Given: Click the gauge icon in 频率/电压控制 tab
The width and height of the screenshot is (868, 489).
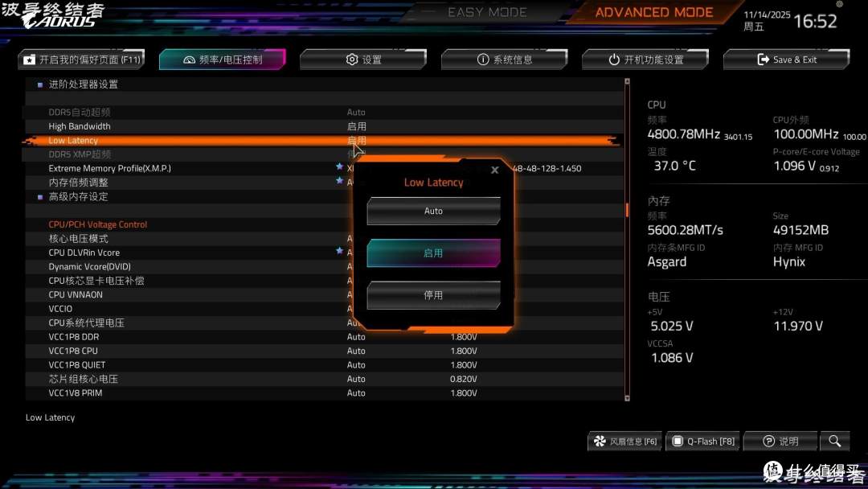Looking at the screenshot, I should (190, 60).
